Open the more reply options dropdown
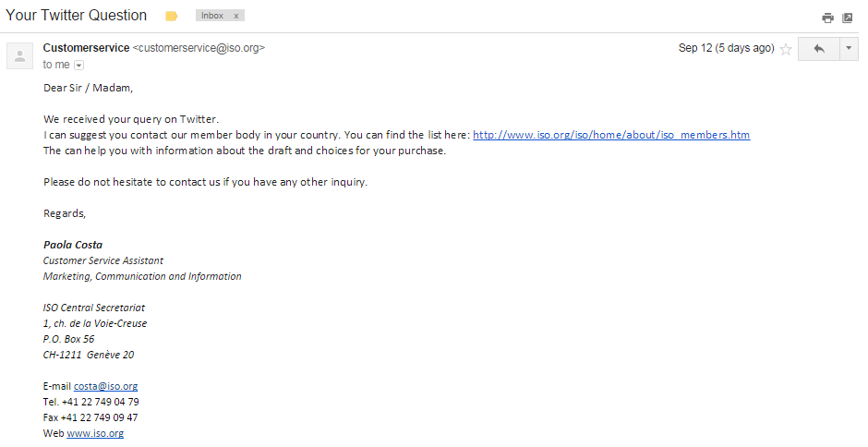The height and width of the screenshot is (447, 868). click(x=849, y=49)
